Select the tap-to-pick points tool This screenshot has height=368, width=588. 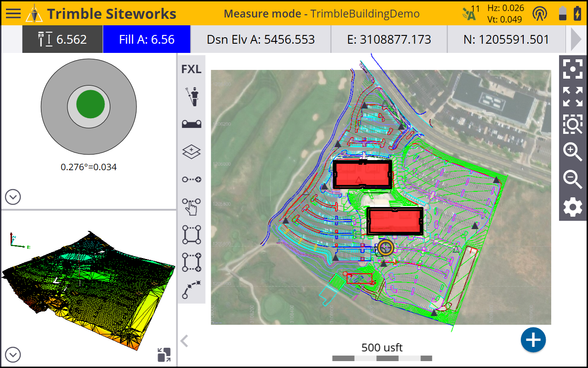[x=191, y=207]
